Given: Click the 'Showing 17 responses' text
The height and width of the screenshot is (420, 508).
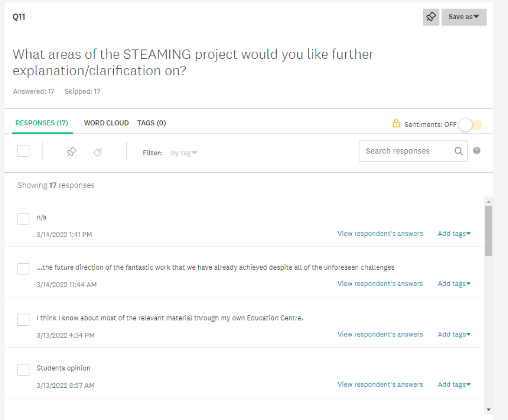Looking at the screenshot, I should point(56,185).
